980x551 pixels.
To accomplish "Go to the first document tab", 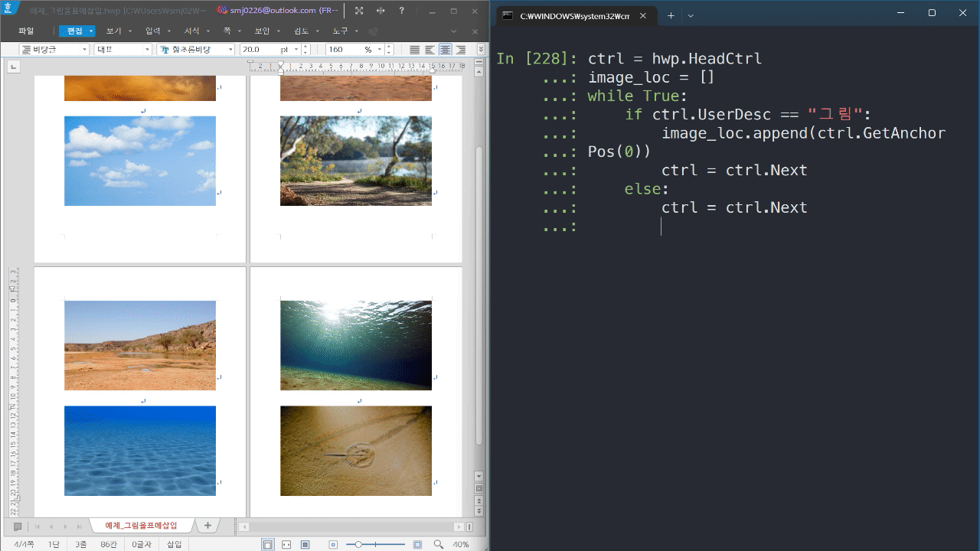I will pyautogui.click(x=38, y=527).
